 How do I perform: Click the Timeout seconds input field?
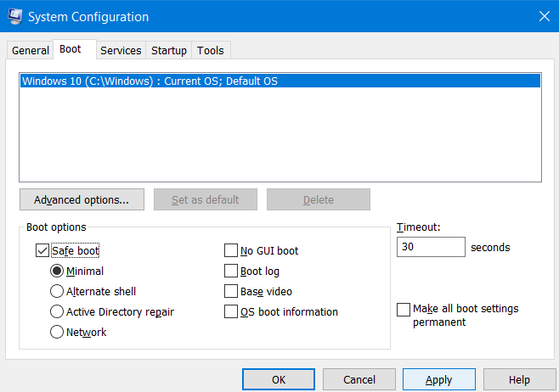pos(431,247)
